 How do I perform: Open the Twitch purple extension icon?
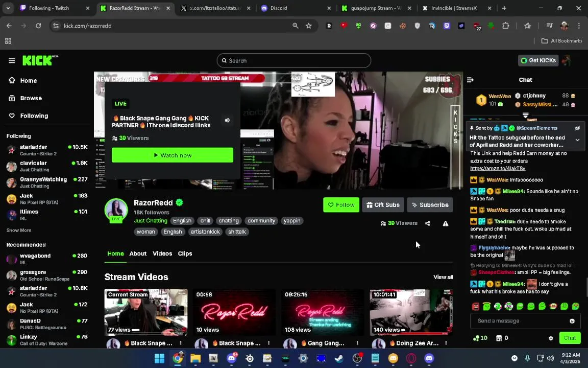click(447, 26)
